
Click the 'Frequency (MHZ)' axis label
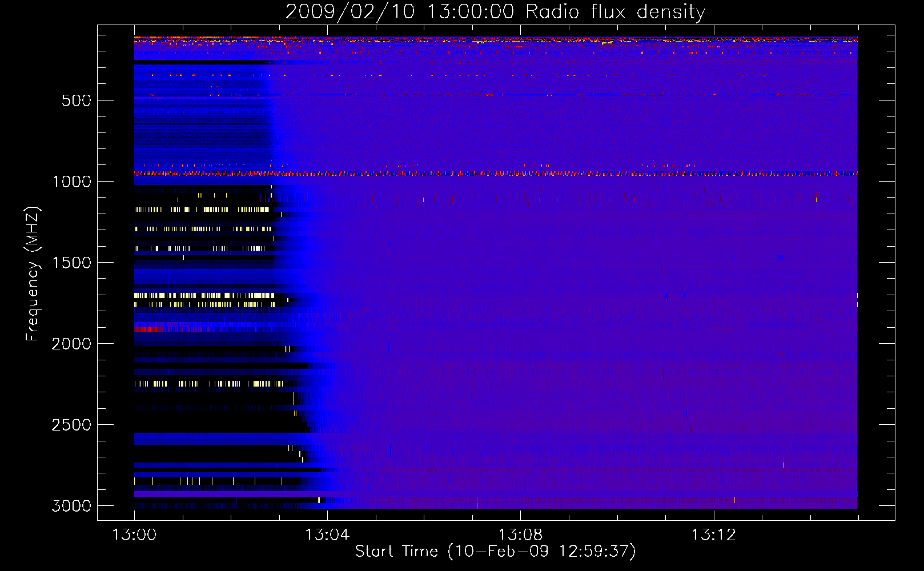(33, 274)
